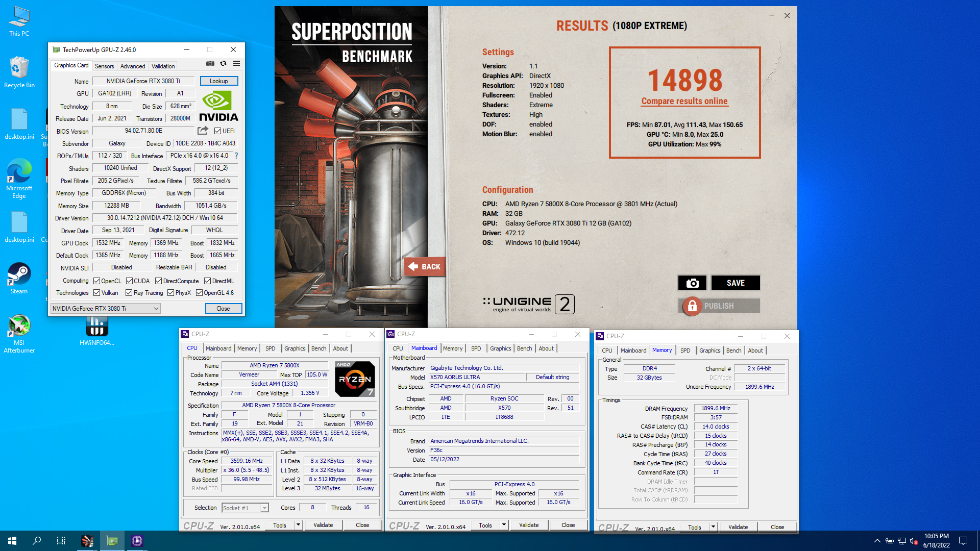Click DRAM Frequency value 1899.6 MHz
This screenshot has width=980, height=551.
(716, 408)
